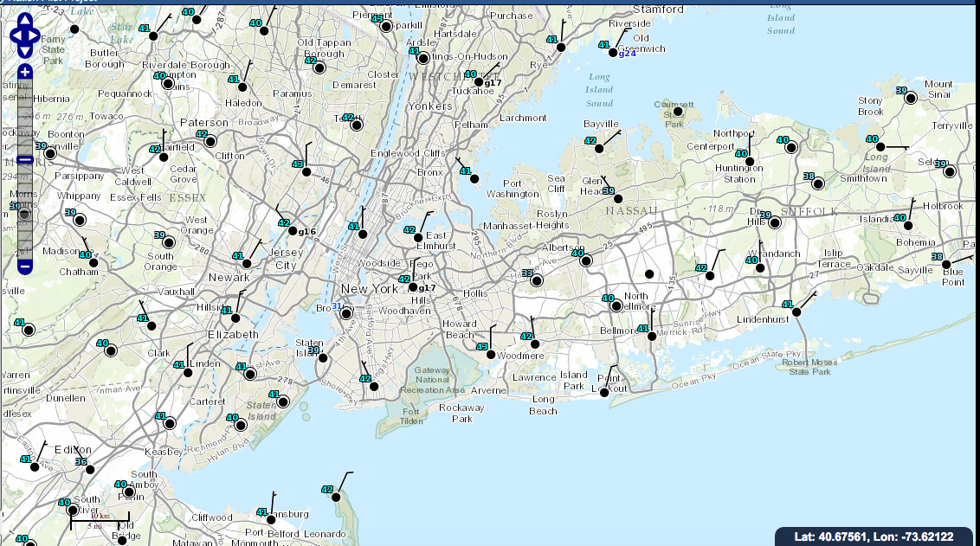Open the Brooklyn station reading 31
The width and height of the screenshot is (980, 546).
click(x=345, y=313)
